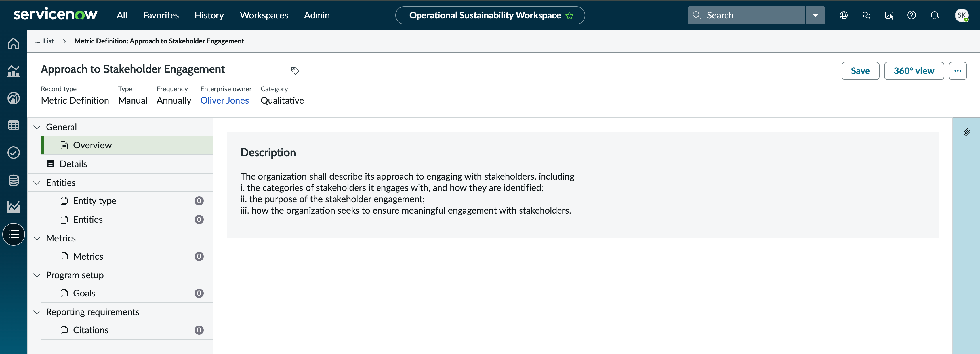Select the Details item

tap(120, 164)
